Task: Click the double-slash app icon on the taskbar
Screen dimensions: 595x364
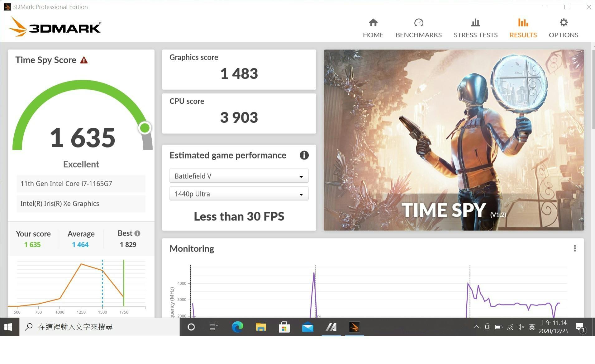Action: pyautogui.click(x=331, y=327)
